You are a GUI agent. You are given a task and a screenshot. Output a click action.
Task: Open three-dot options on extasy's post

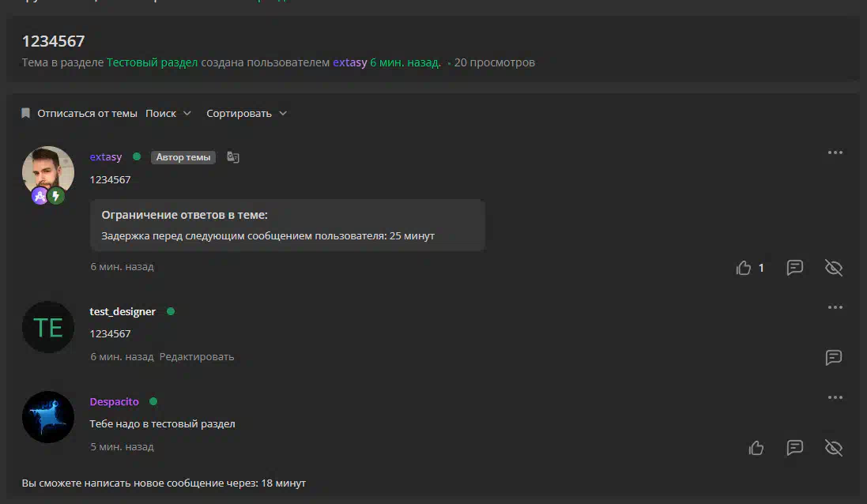835,152
